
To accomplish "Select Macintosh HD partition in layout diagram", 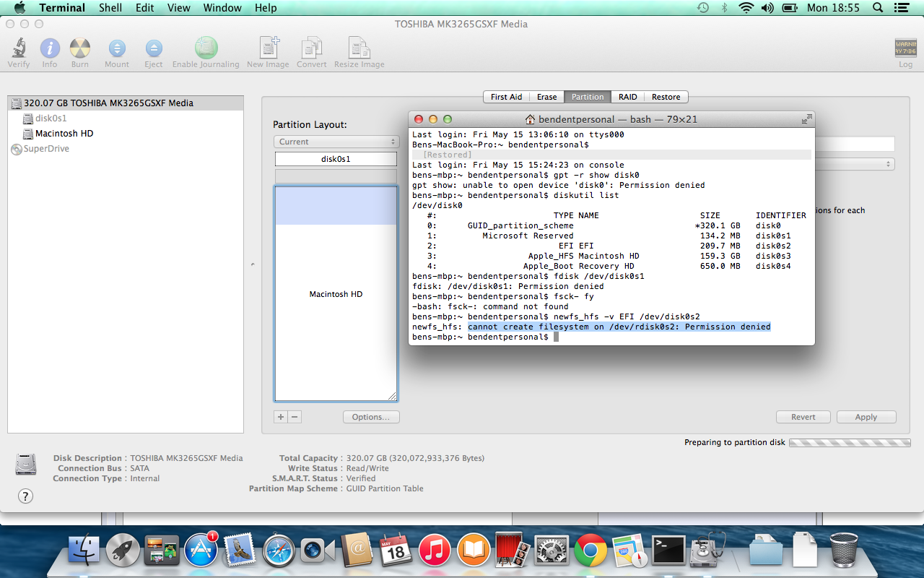I will pos(336,294).
